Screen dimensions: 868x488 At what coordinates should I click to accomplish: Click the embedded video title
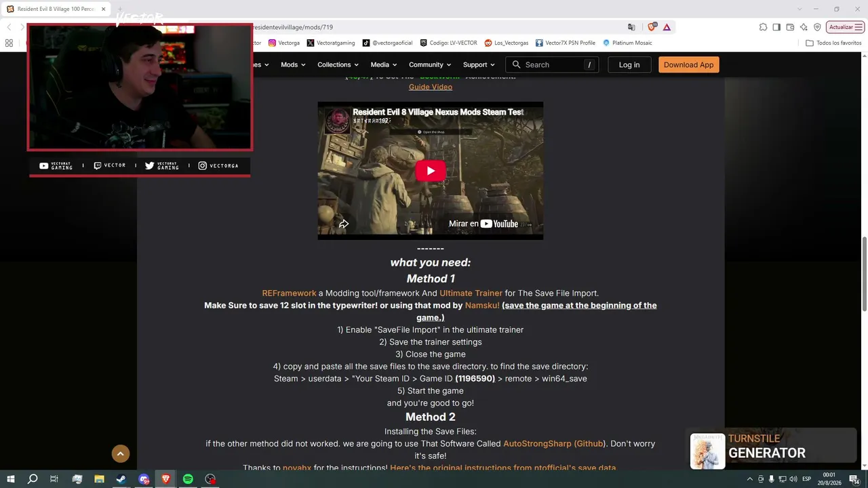[438, 112]
